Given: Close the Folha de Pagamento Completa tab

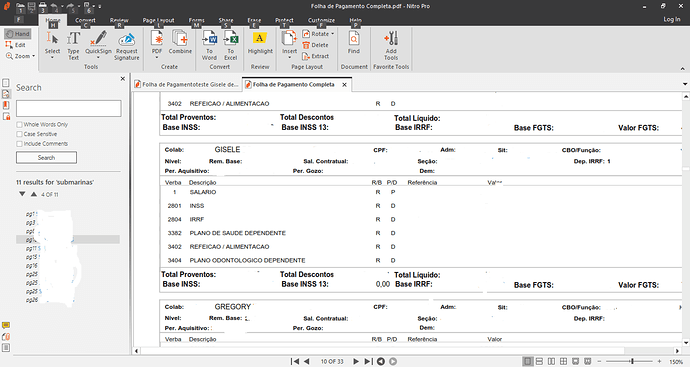Looking at the screenshot, I should pos(345,84).
